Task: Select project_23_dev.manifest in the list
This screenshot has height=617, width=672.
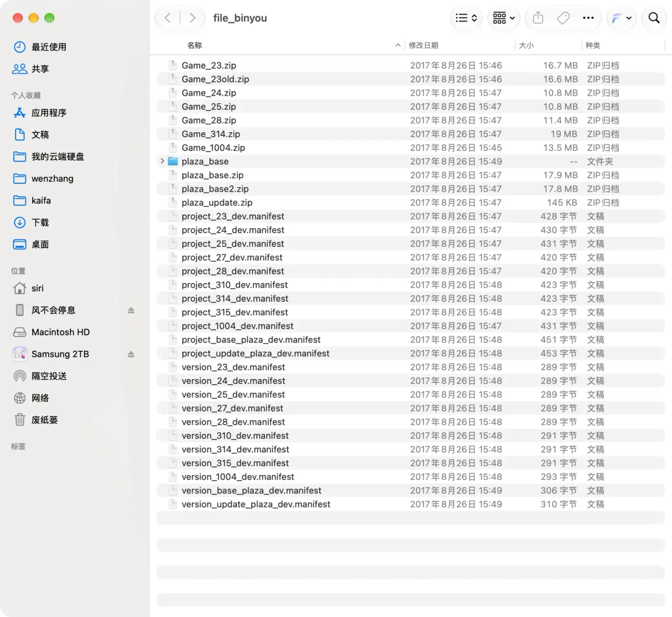Action: click(x=410, y=216)
